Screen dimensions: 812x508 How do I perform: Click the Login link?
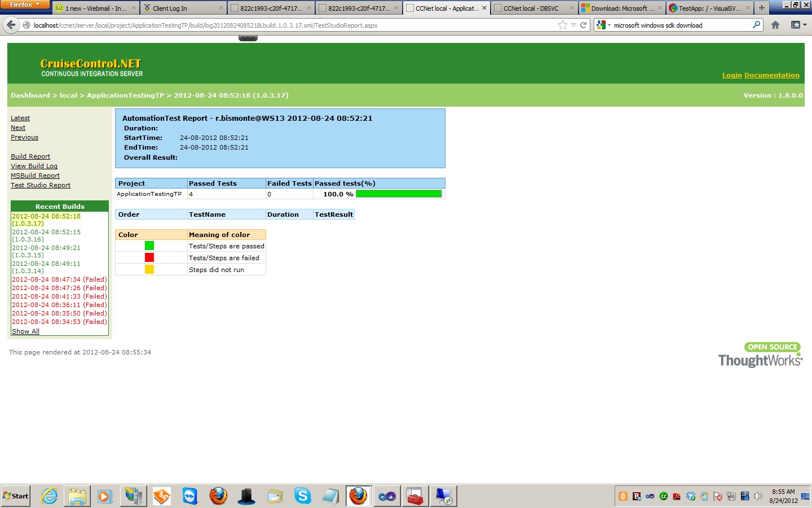coord(732,75)
